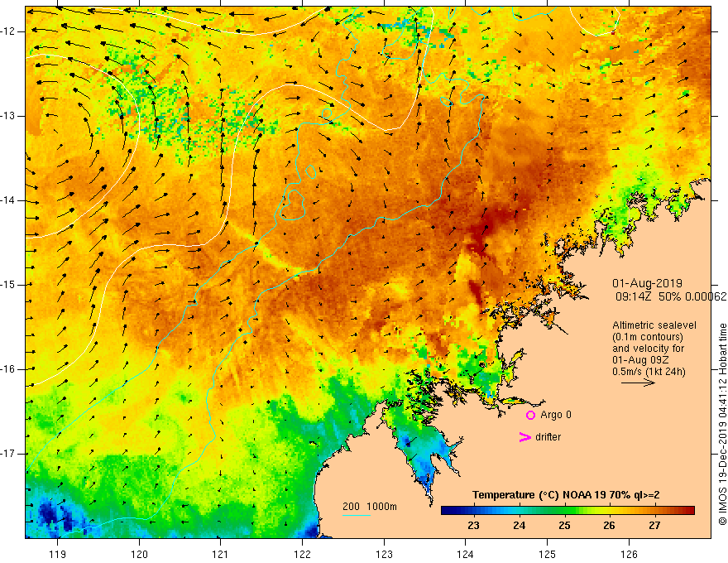Click the color bar label 27
Viewport: 728px width, 563px height.
[654, 526]
